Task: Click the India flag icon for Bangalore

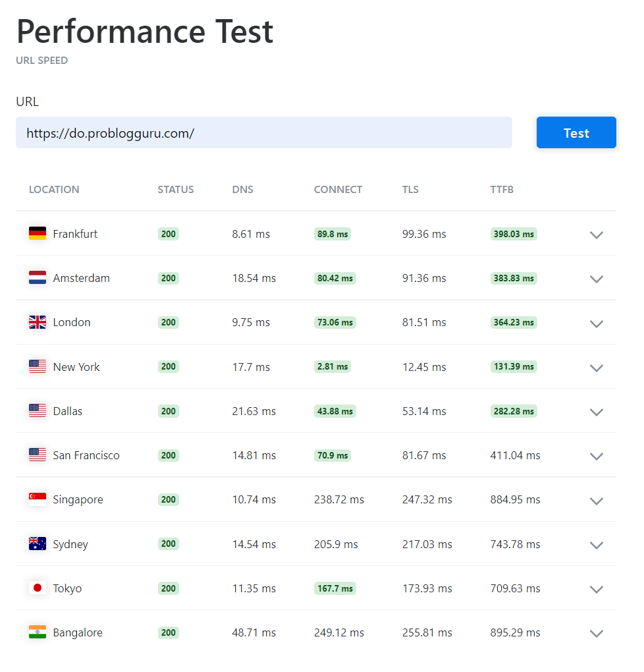Action: [x=38, y=632]
